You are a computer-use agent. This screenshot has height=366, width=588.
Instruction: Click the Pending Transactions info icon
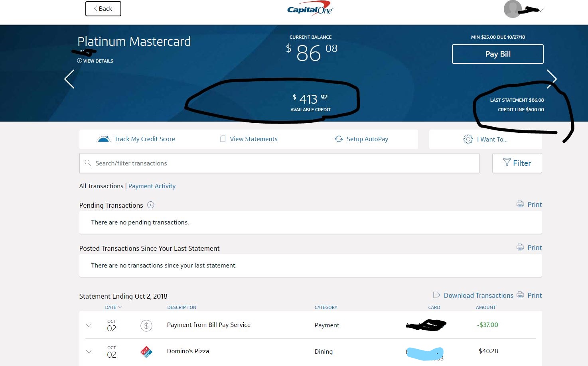(x=150, y=205)
